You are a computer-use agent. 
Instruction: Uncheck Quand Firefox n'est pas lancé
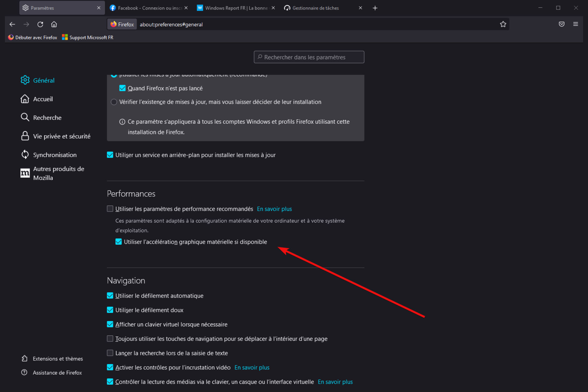(122, 88)
